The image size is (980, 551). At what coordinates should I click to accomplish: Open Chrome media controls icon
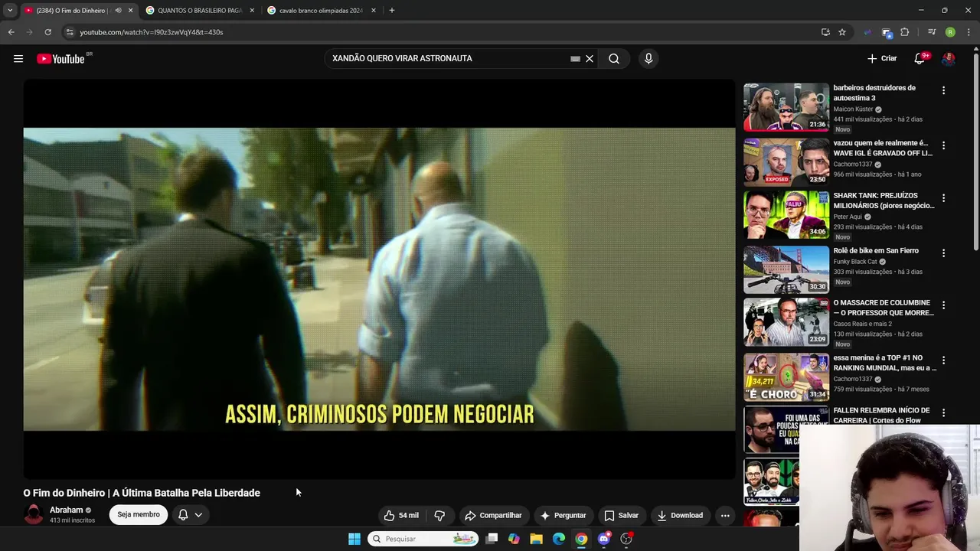pyautogui.click(x=932, y=32)
